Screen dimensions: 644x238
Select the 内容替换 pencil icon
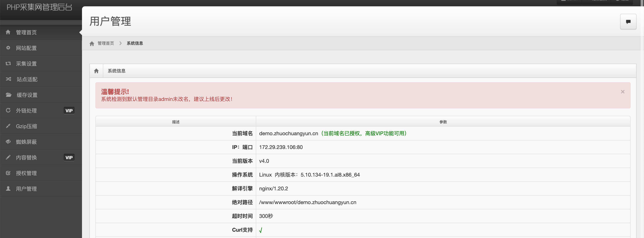point(8,157)
